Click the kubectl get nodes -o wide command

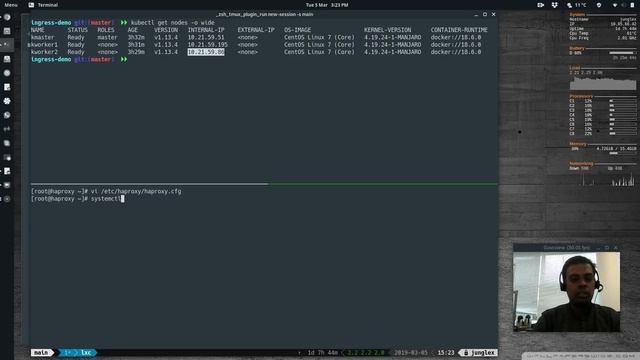[172, 22]
